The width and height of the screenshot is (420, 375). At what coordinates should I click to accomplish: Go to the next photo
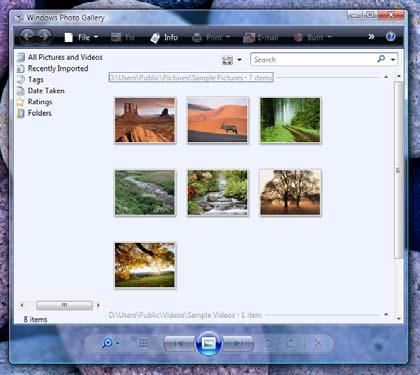pos(238,343)
